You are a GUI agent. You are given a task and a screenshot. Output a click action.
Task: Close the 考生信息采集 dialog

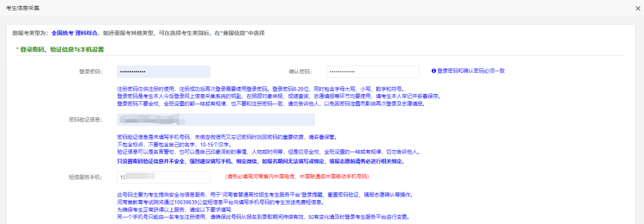[x=637, y=8]
